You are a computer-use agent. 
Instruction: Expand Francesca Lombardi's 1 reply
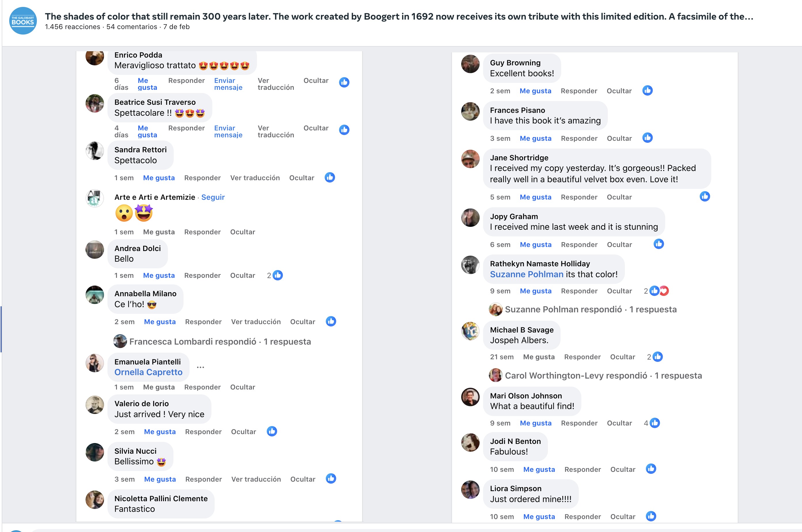[220, 342]
